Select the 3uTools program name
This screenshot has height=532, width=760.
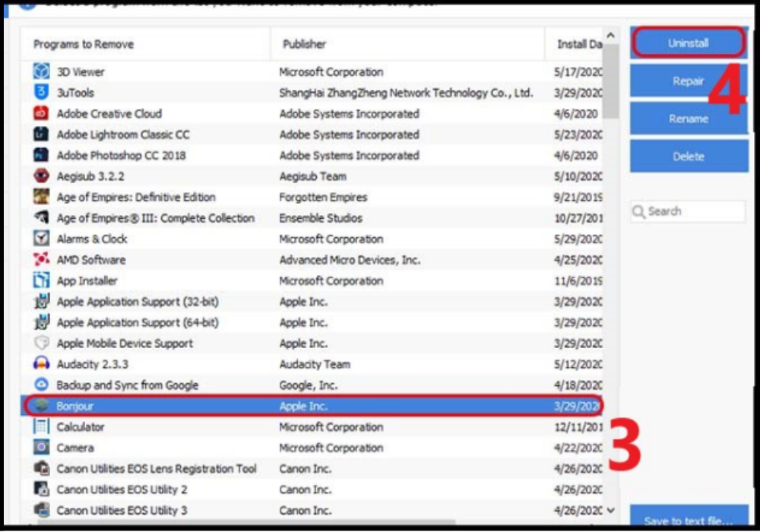75,93
